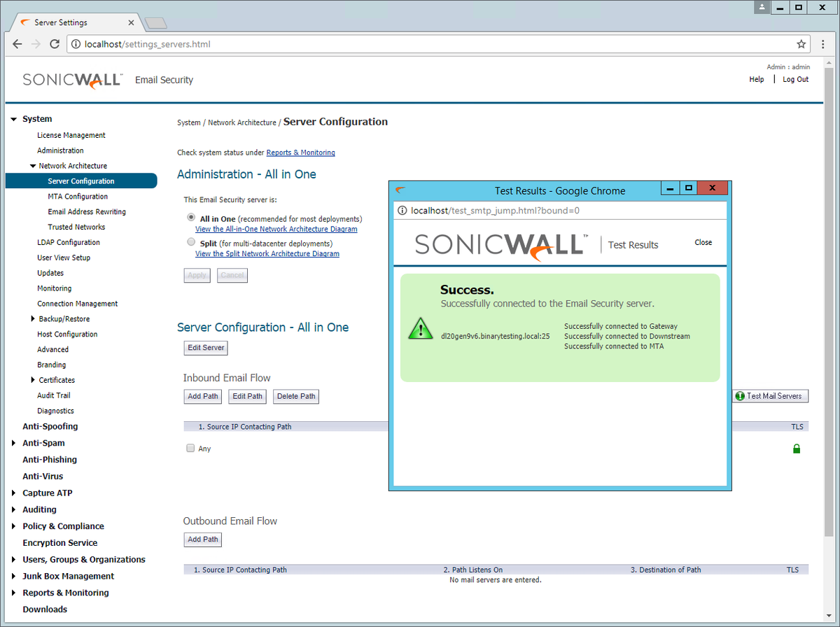The height and width of the screenshot is (627, 840).
Task: Select the All in One radio button
Action: 191,217
